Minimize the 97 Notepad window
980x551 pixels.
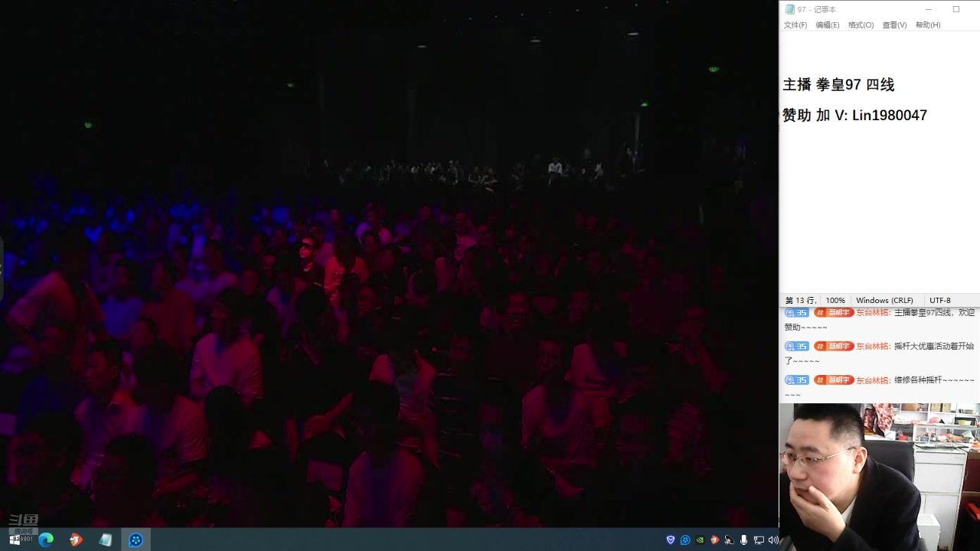pos(928,9)
